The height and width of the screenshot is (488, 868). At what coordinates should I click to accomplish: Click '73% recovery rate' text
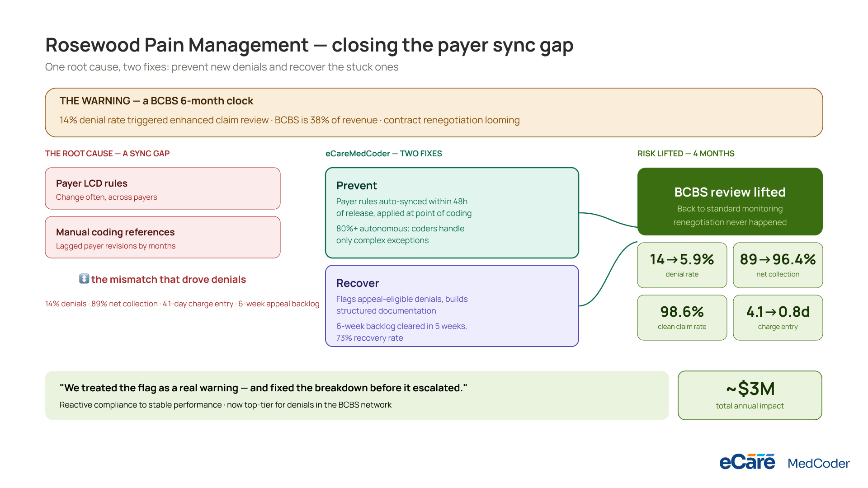point(370,338)
